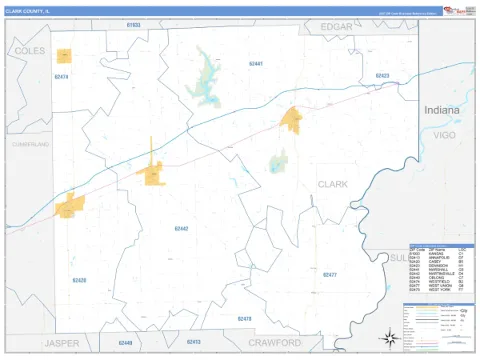
Task: Click the orange city area near 62474
Action: pyautogui.click(x=64, y=56)
